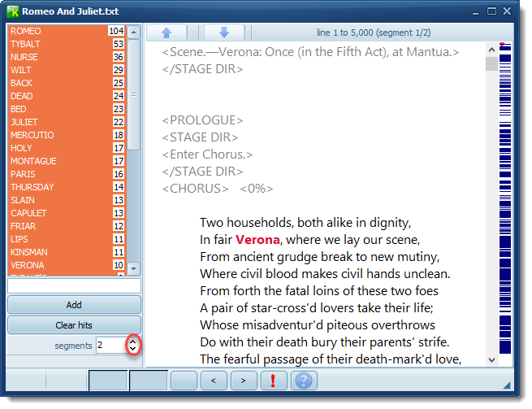This screenshot has width=532, height=409.
Task: Click the <0%> progress marker
Action: coord(257,189)
